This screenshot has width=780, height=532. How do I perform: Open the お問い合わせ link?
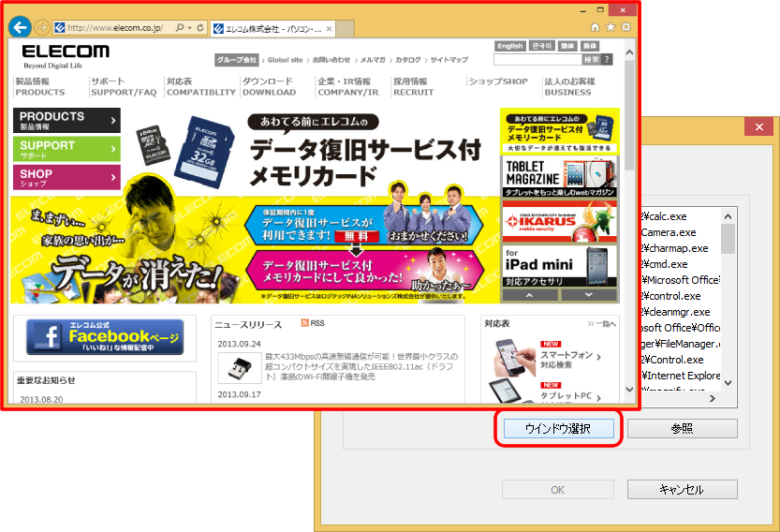point(331,60)
